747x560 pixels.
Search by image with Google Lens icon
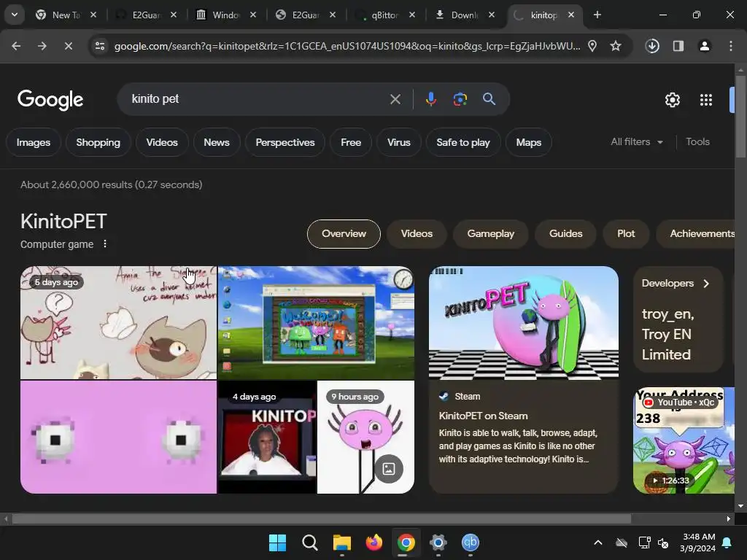[460, 99]
